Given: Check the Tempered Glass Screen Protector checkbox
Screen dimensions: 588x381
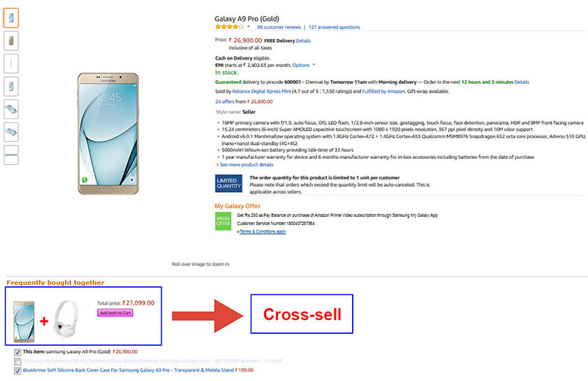Looking at the screenshot, I should [17, 361].
